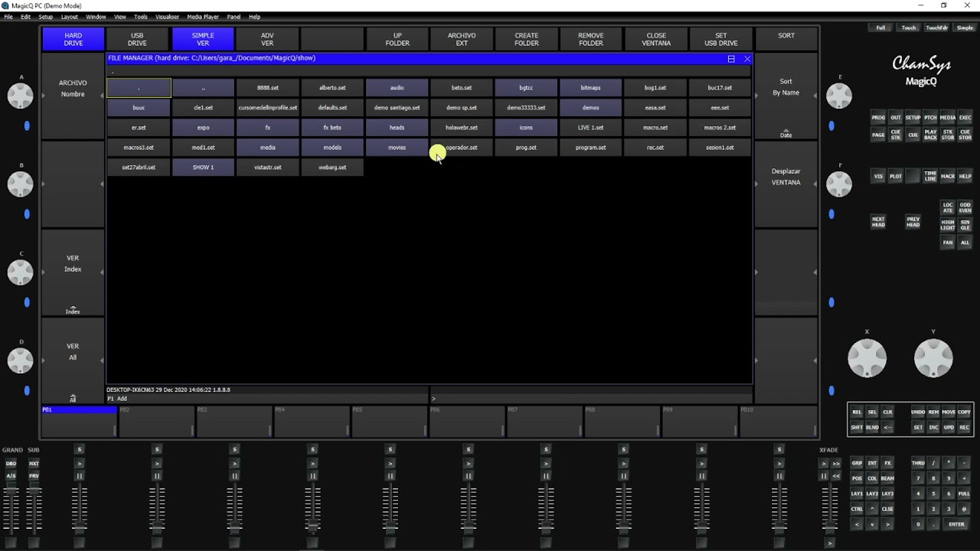Open the Layout menu
The width and height of the screenshot is (980, 551).
pyautogui.click(x=69, y=17)
